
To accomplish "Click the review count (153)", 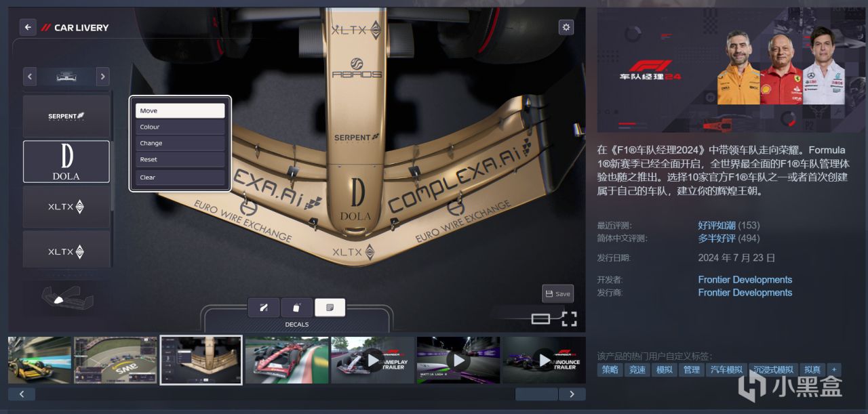I will point(749,225).
